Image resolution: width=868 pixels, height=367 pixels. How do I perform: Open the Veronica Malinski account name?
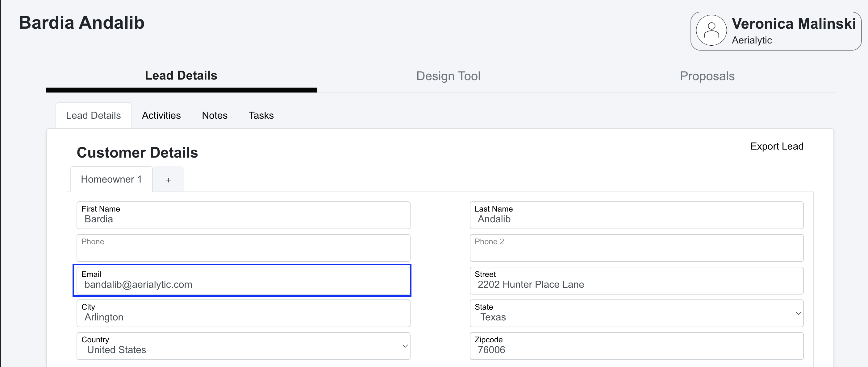click(x=794, y=23)
